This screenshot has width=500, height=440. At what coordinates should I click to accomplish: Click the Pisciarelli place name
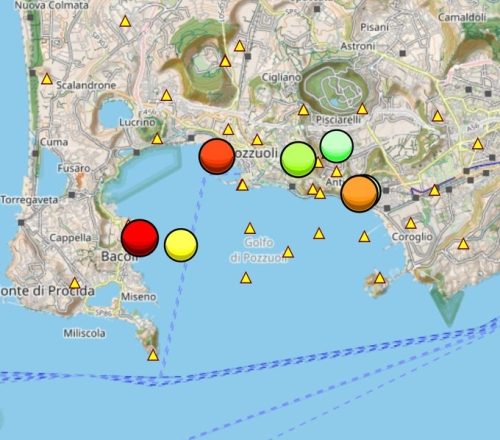coord(338,120)
